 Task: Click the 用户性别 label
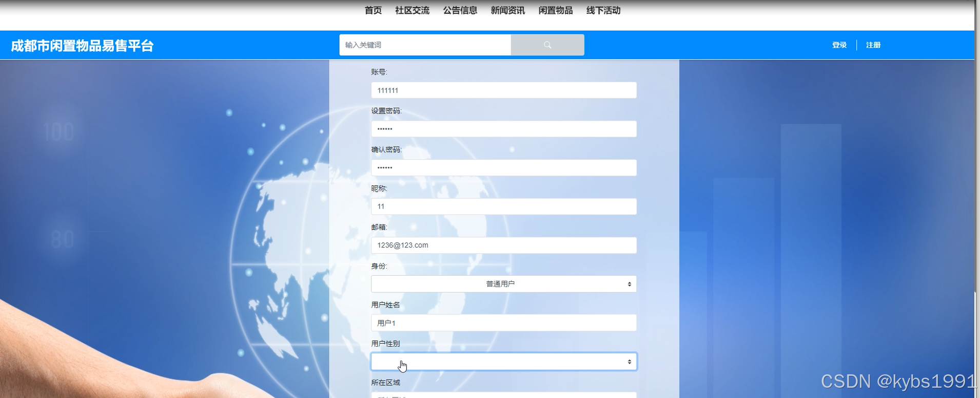click(385, 344)
